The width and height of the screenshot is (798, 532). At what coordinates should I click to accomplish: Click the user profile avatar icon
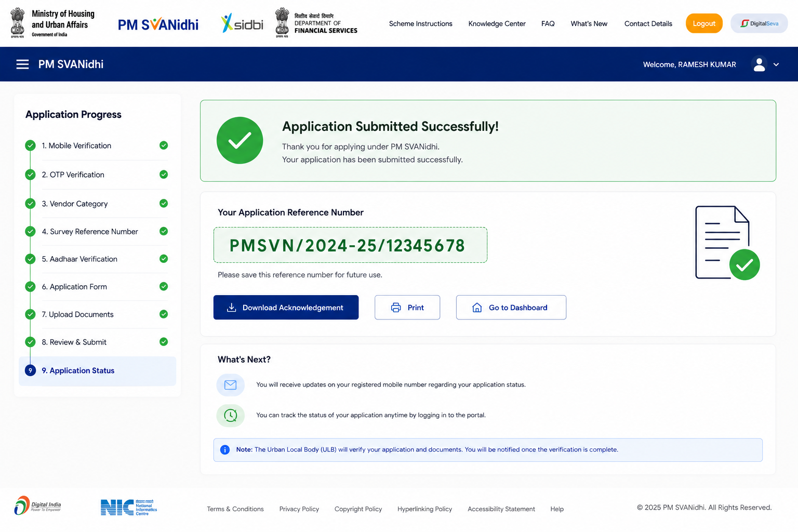[759, 64]
